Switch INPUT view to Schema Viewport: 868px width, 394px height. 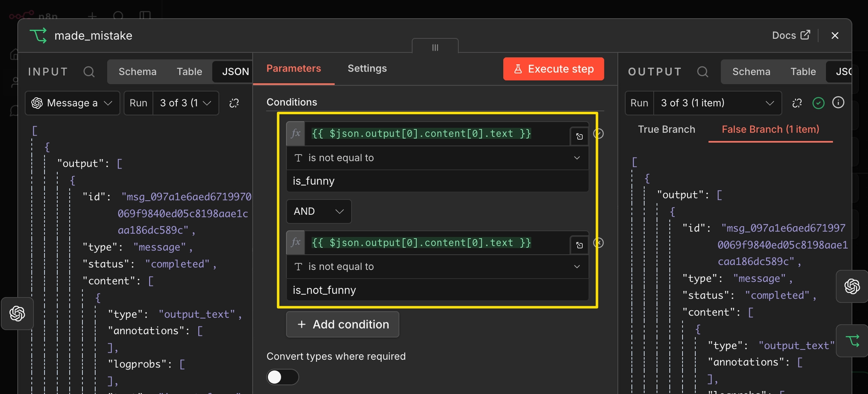coord(137,72)
